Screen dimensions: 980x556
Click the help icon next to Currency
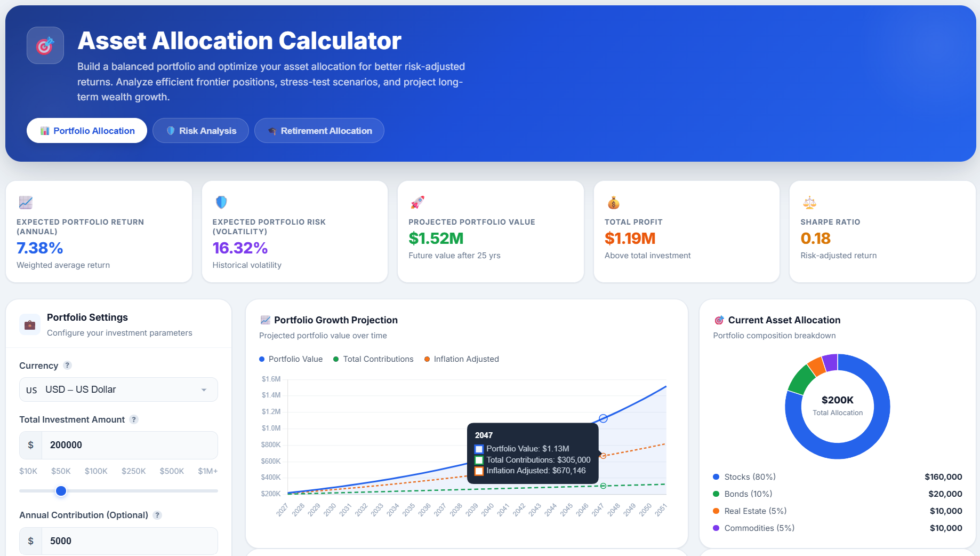point(67,366)
